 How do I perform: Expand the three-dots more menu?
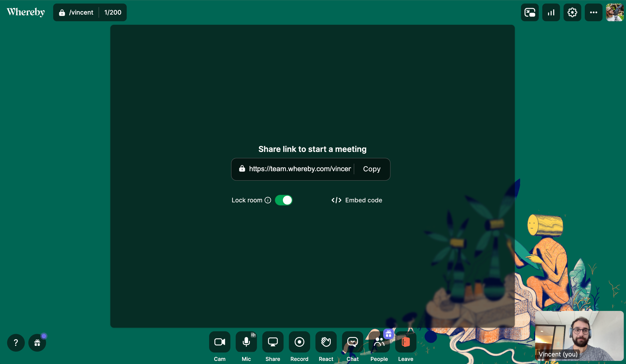coord(593,12)
